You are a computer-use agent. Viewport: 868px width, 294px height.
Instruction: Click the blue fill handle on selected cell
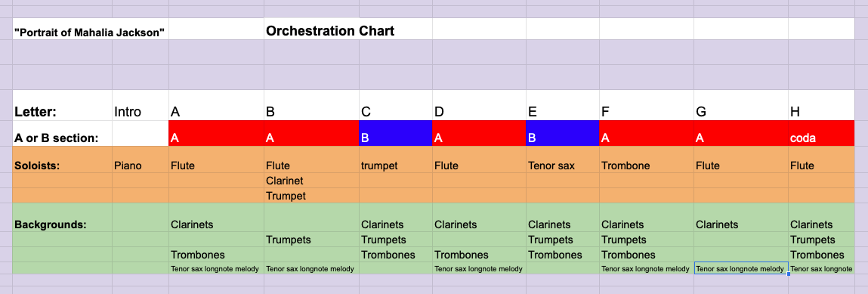(788, 274)
